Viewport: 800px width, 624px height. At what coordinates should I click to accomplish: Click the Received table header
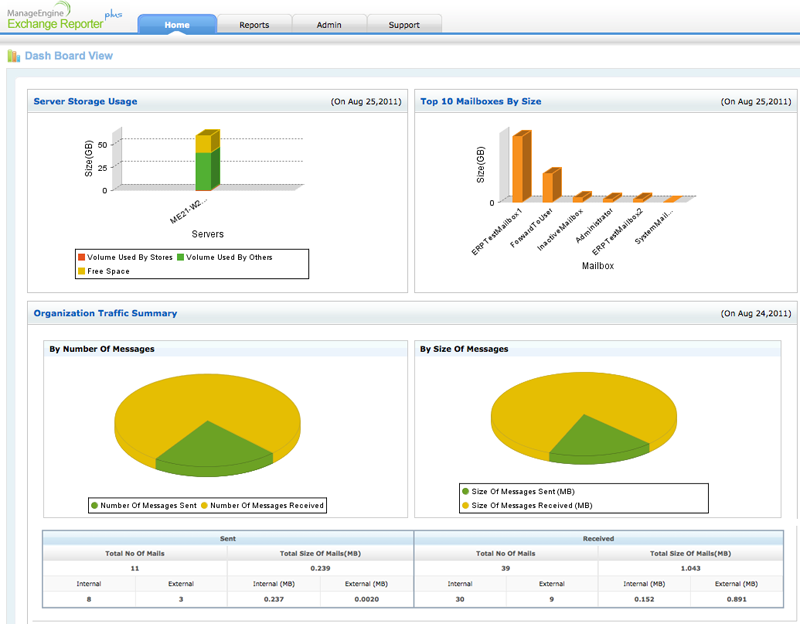pyautogui.click(x=598, y=538)
